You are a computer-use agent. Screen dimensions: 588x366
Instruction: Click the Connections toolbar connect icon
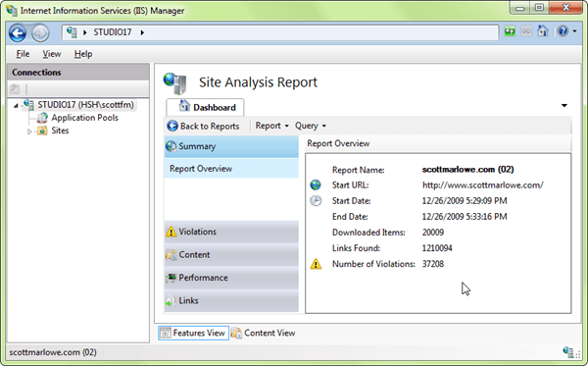coord(15,89)
